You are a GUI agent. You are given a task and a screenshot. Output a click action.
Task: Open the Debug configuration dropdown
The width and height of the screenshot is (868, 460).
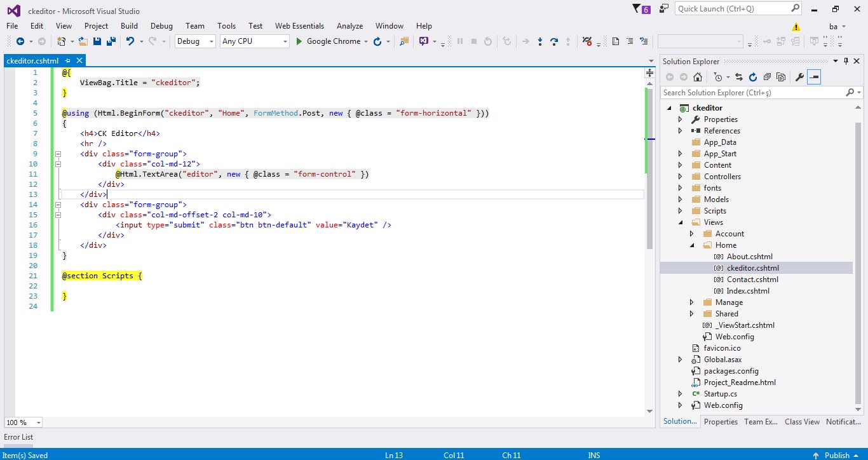(195, 41)
